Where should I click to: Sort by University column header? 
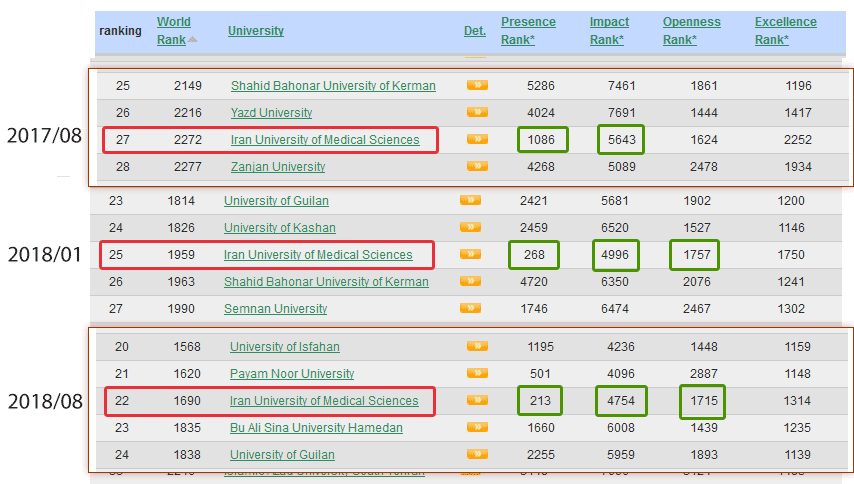click(x=255, y=31)
